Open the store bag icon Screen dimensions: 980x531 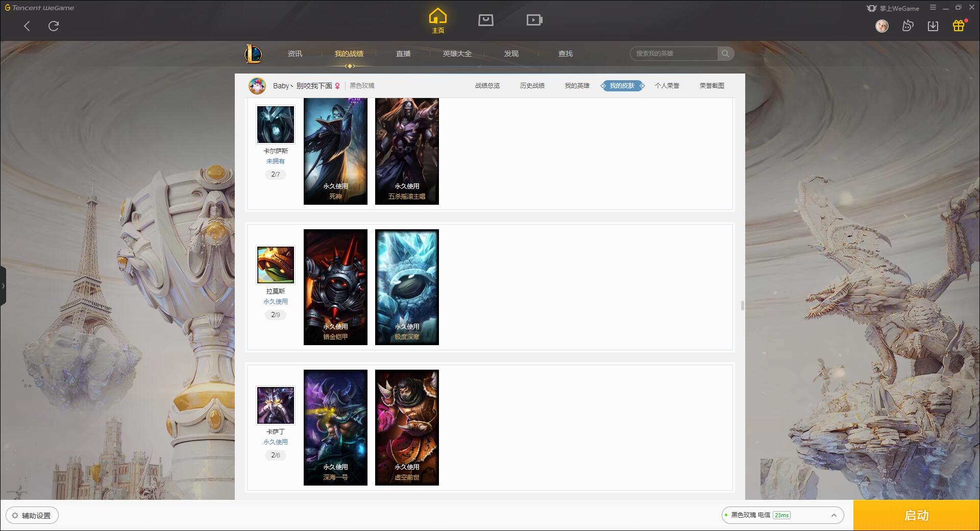point(485,20)
